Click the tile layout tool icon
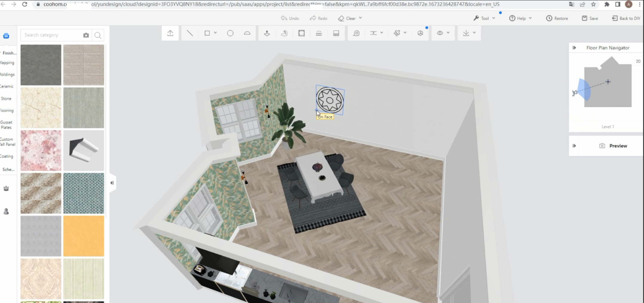644x303 pixels. click(336, 33)
